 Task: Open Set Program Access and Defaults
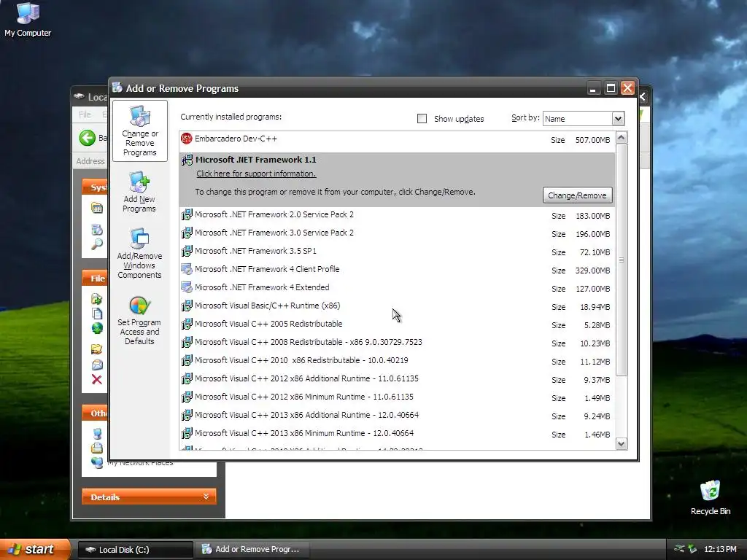point(139,320)
